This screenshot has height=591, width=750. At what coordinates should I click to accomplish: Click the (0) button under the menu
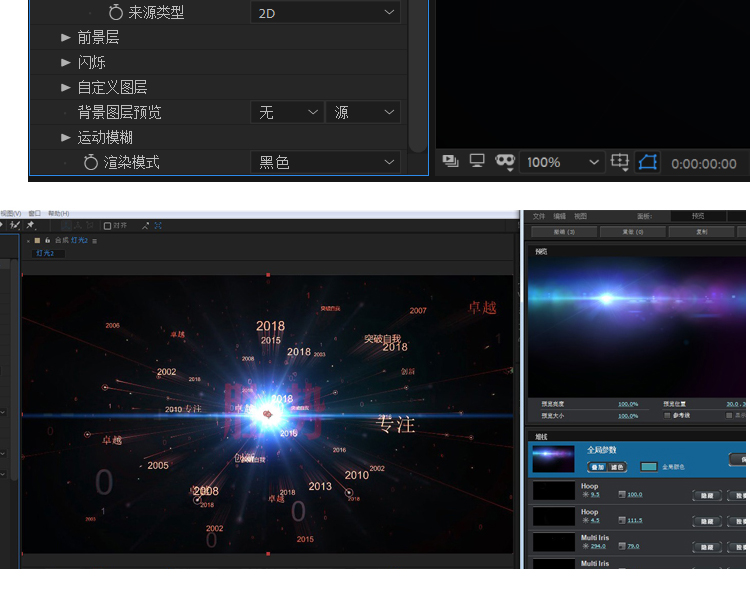click(x=632, y=232)
